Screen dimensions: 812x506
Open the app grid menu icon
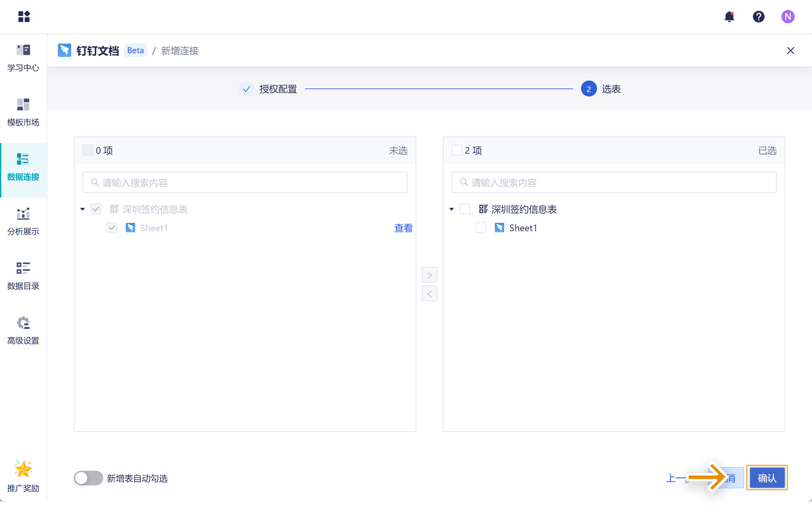(x=24, y=16)
